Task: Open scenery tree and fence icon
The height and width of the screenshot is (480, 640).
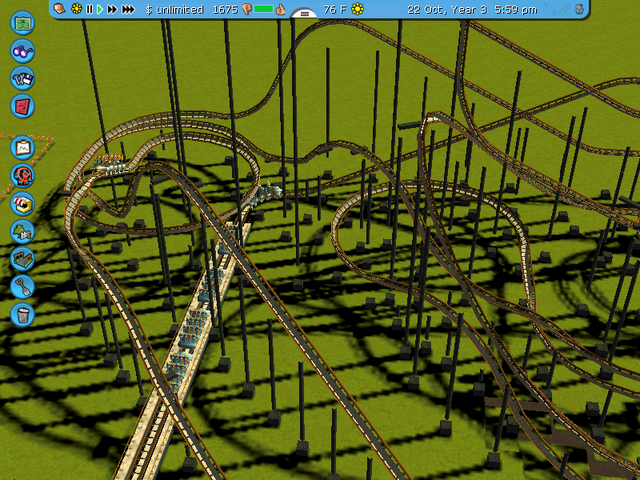Action: click(22, 231)
